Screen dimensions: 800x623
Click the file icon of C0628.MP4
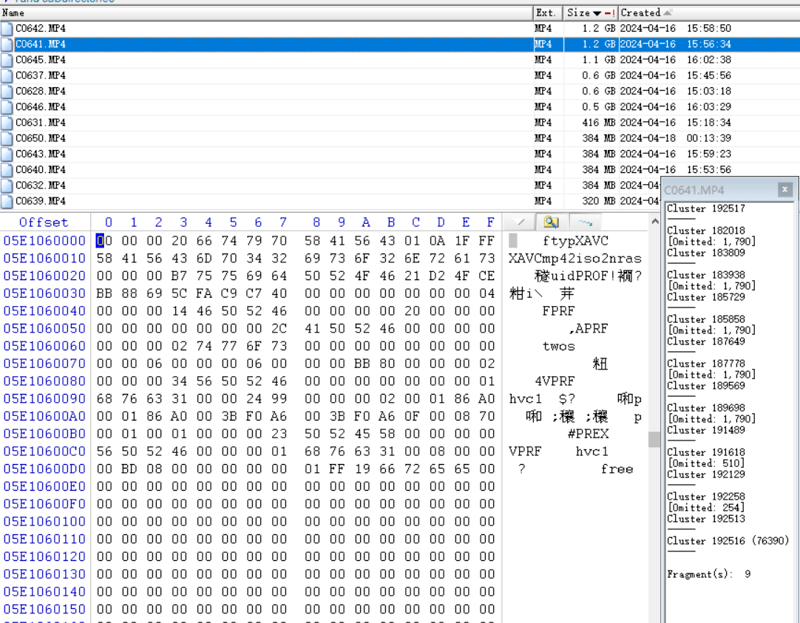coord(7,92)
